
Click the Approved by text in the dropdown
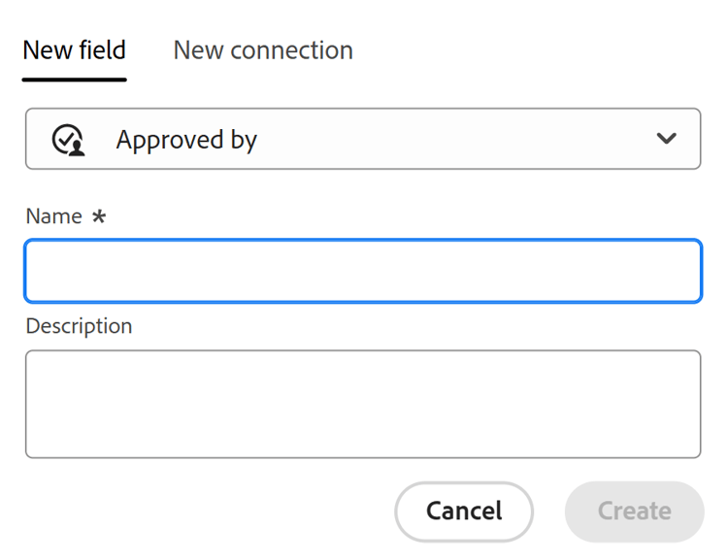pos(186,140)
